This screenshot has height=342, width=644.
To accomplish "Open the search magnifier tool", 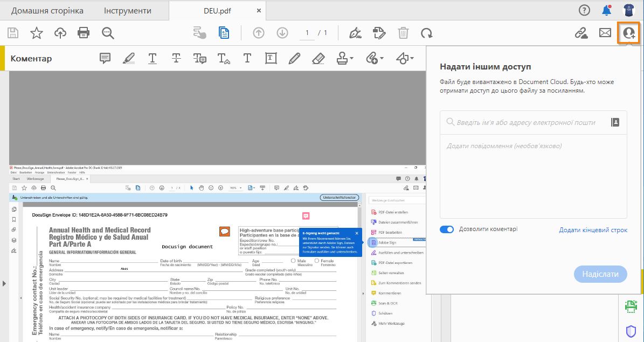I will click(108, 33).
